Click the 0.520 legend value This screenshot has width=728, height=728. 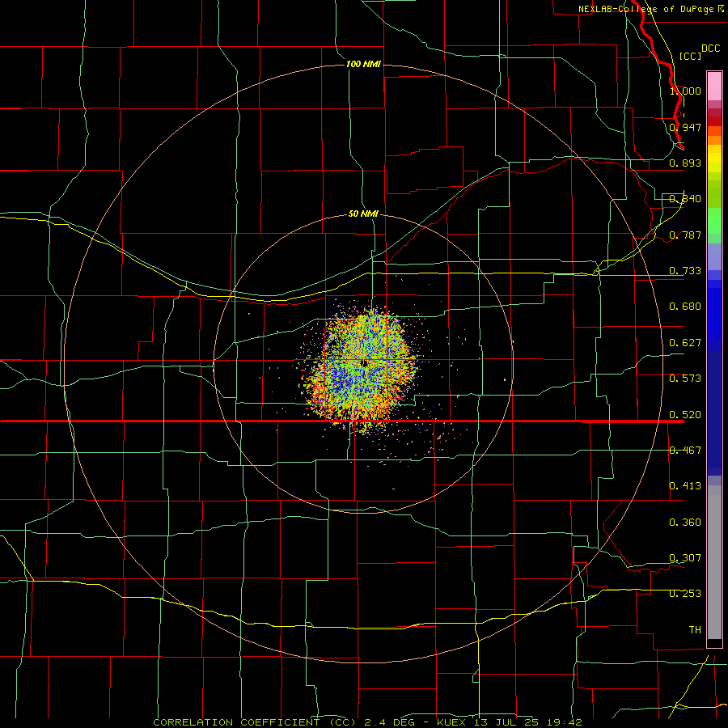(x=685, y=415)
